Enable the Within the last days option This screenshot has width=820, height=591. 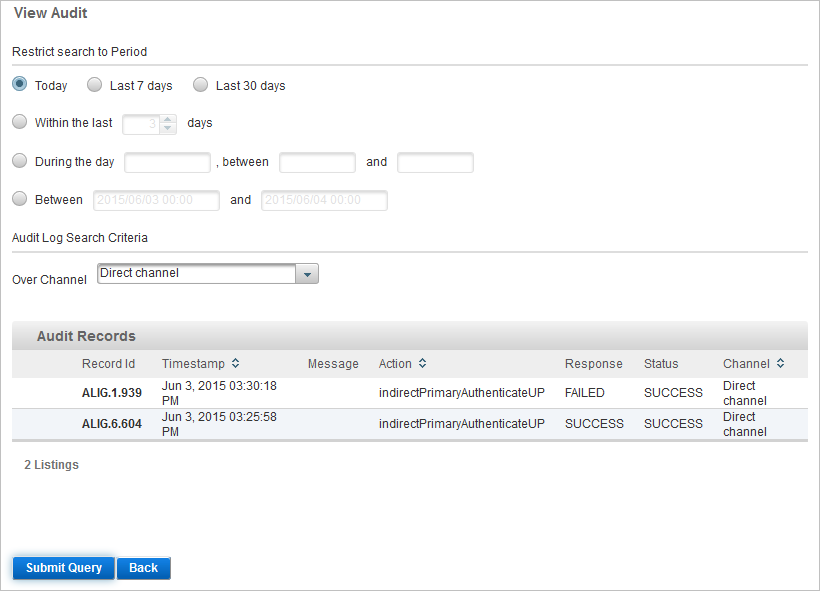(19, 122)
